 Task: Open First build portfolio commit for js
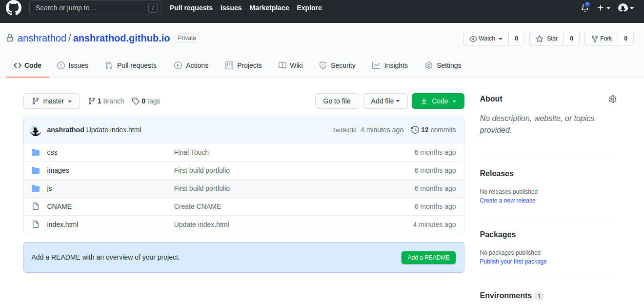tap(202, 188)
